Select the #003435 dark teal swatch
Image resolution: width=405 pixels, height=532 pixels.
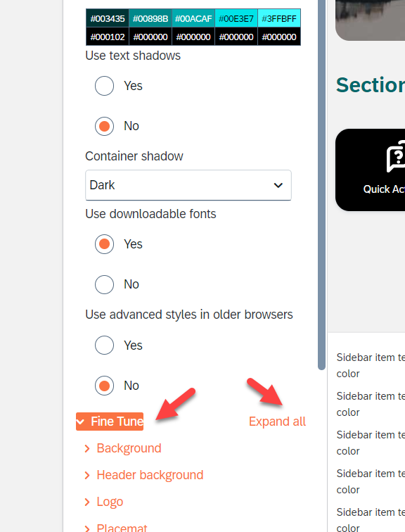108,18
